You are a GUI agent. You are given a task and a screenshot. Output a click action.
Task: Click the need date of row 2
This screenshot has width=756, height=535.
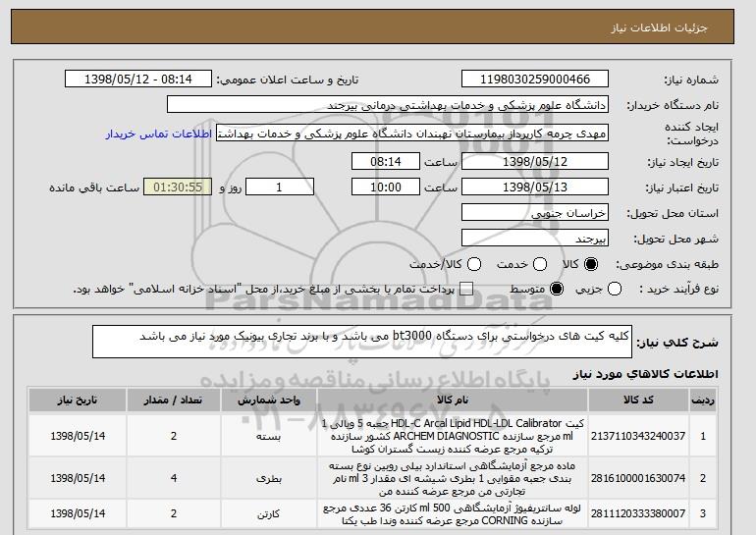pos(78,478)
